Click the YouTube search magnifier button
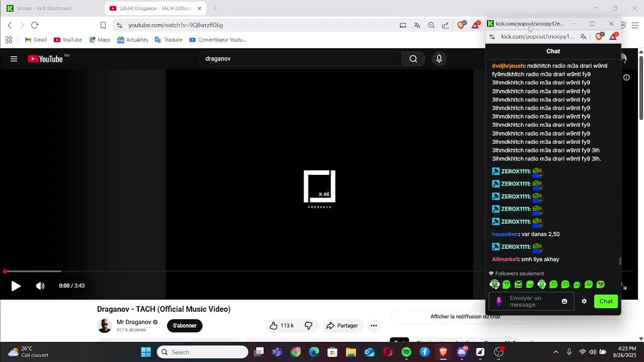Screen dimensions: 644x362 [413, 59]
